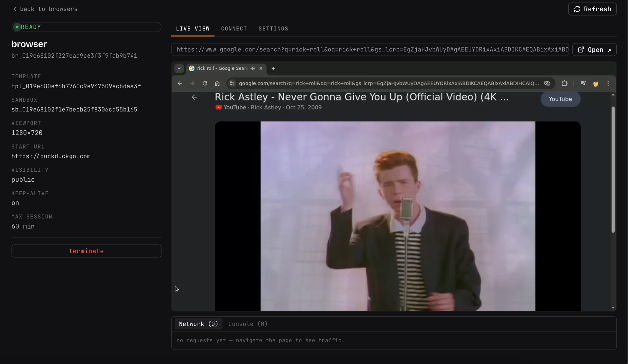Open the SETTINGS tab
This screenshot has height=364, width=628.
click(273, 28)
